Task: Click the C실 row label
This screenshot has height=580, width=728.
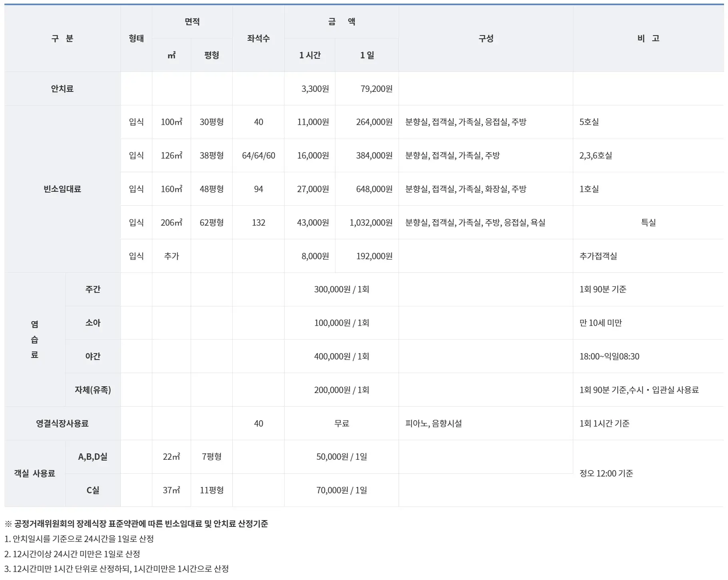Action: click(92, 490)
